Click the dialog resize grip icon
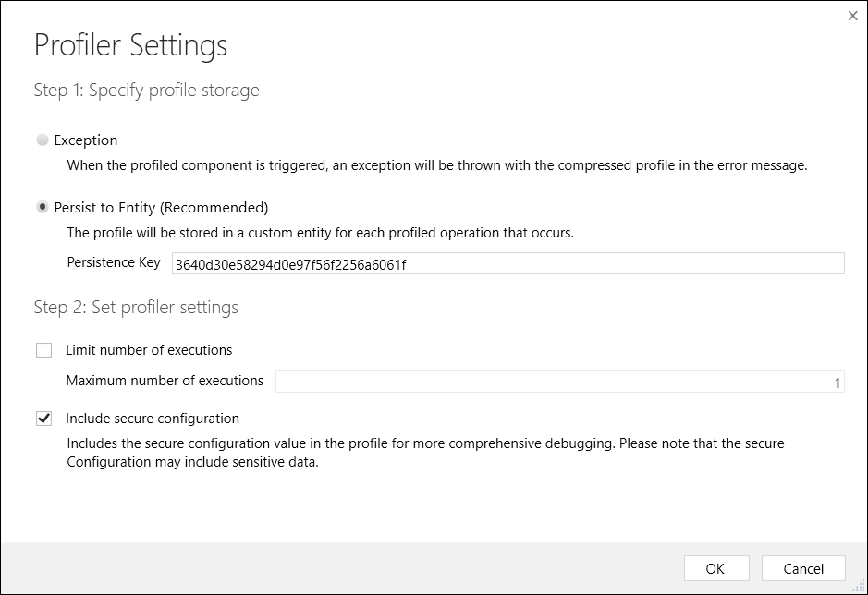This screenshot has width=868, height=595. point(861,588)
